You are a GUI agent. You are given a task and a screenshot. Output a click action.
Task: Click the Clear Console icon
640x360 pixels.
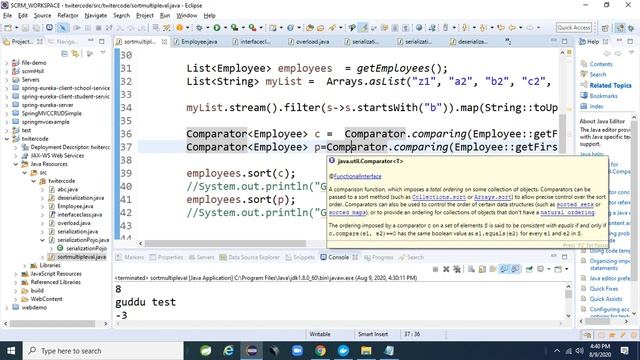point(471,269)
